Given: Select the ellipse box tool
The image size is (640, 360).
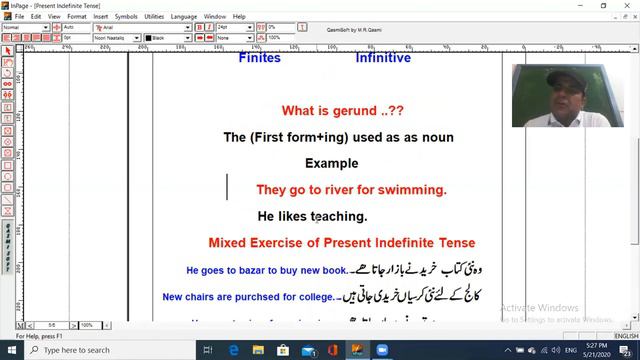Looking at the screenshot, I should click(7, 176).
